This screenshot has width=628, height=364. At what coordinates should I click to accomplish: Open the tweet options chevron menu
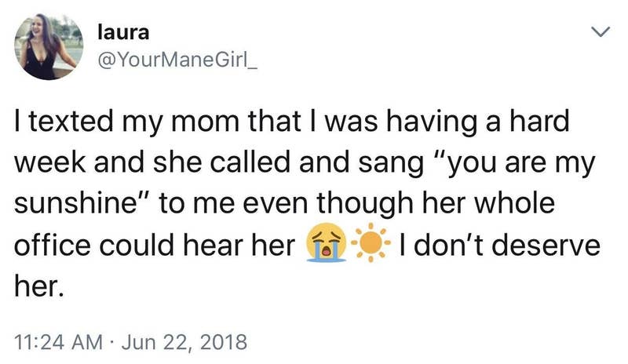(x=601, y=33)
